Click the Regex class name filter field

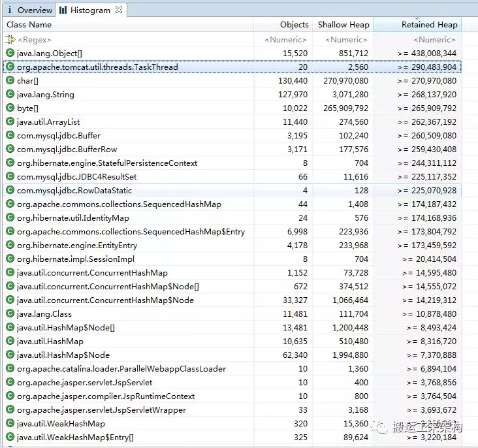[35, 40]
